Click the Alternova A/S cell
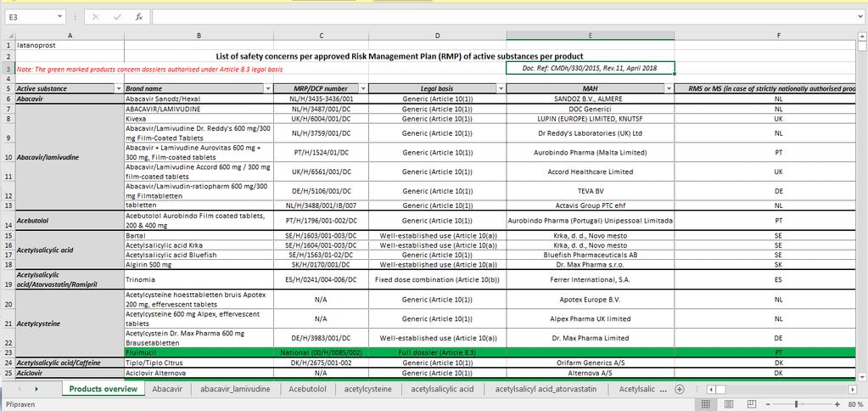 pos(590,373)
